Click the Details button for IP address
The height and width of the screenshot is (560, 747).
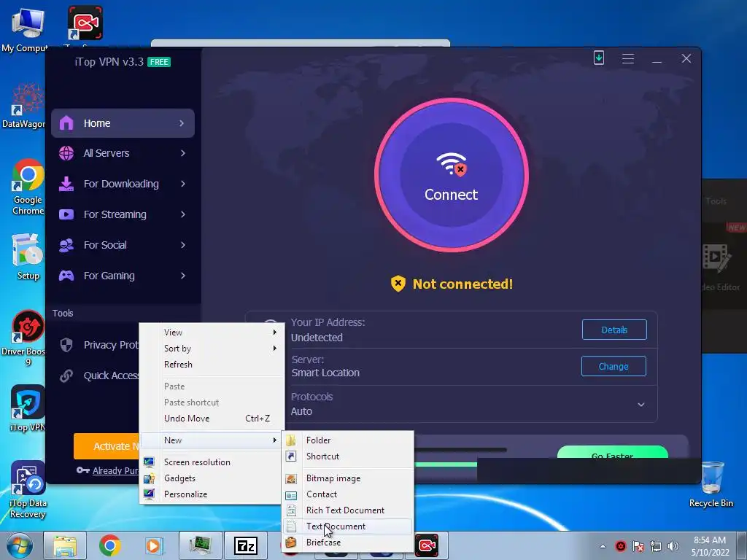click(614, 330)
